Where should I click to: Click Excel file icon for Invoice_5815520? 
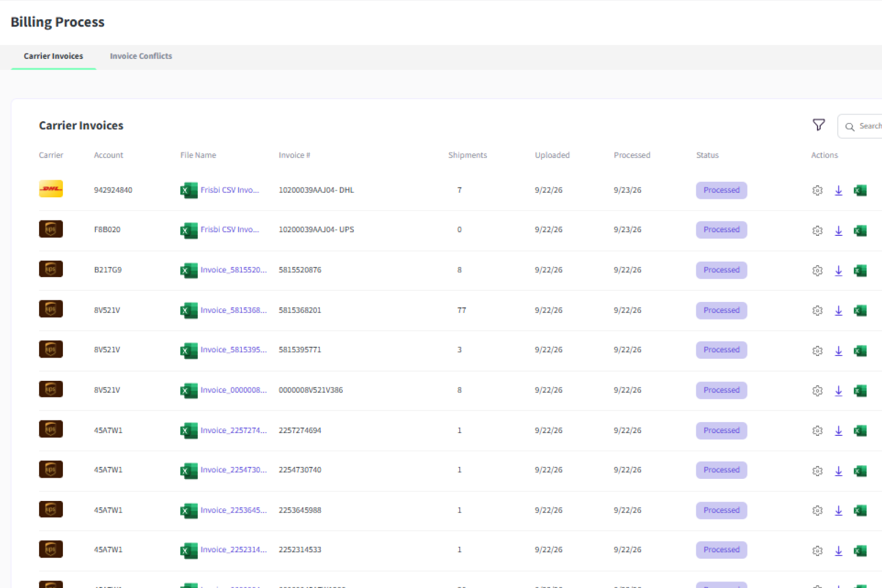click(x=189, y=270)
